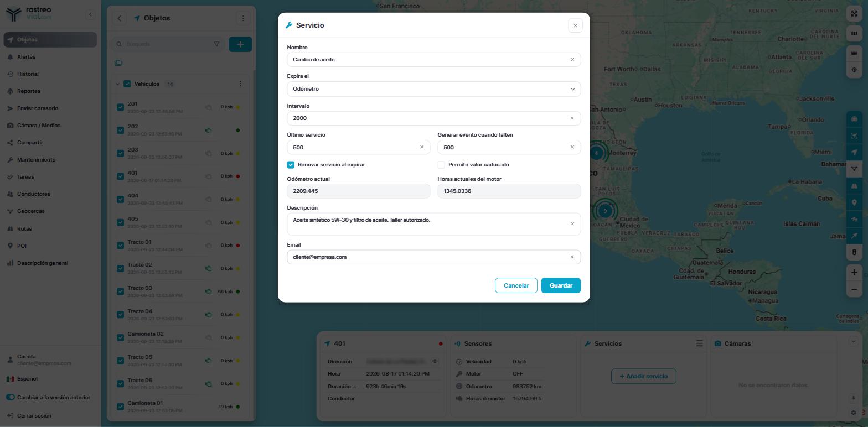Clear the Nombre field text

coord(572,60)
